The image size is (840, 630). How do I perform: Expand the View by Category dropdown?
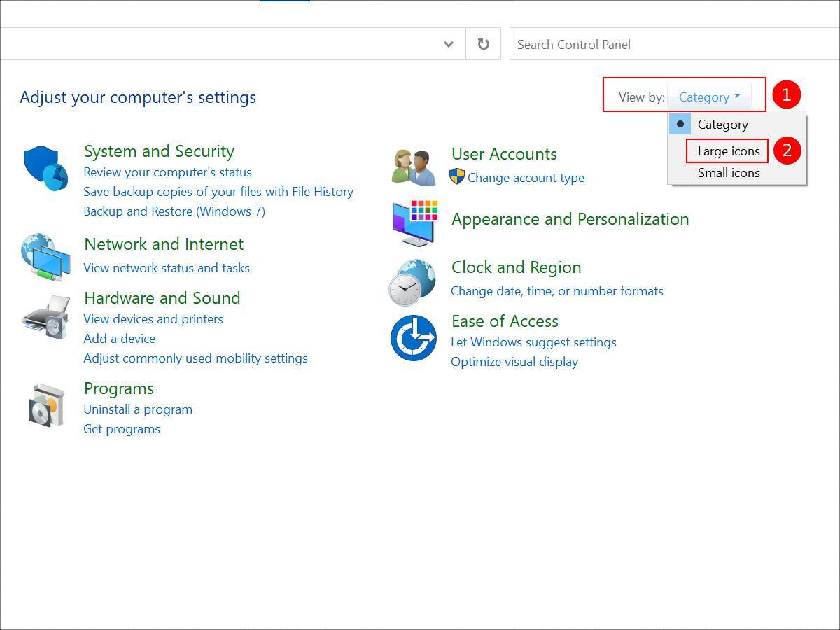click(708, 97)
